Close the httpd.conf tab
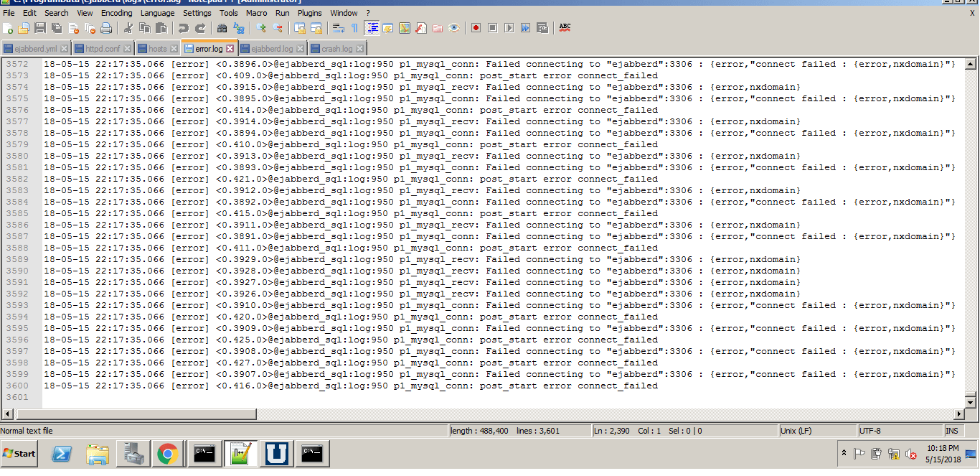Image resolution: width=980 pixels, height=476 pixels. click(127, 49)
